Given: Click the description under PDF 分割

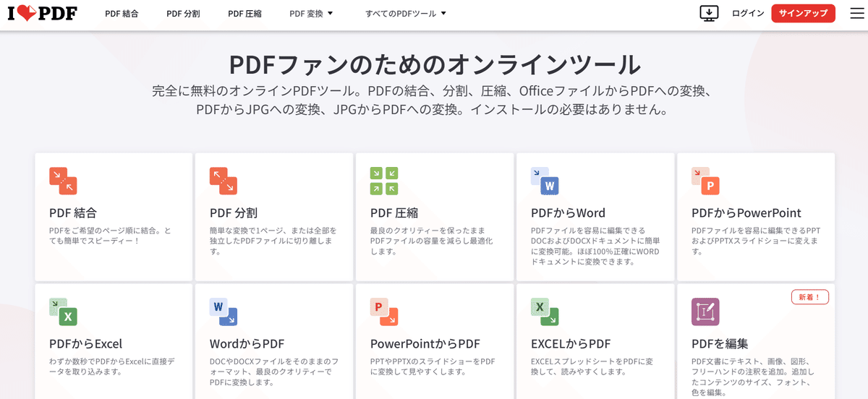Looking at the screenshot, I should click(273, 241).
